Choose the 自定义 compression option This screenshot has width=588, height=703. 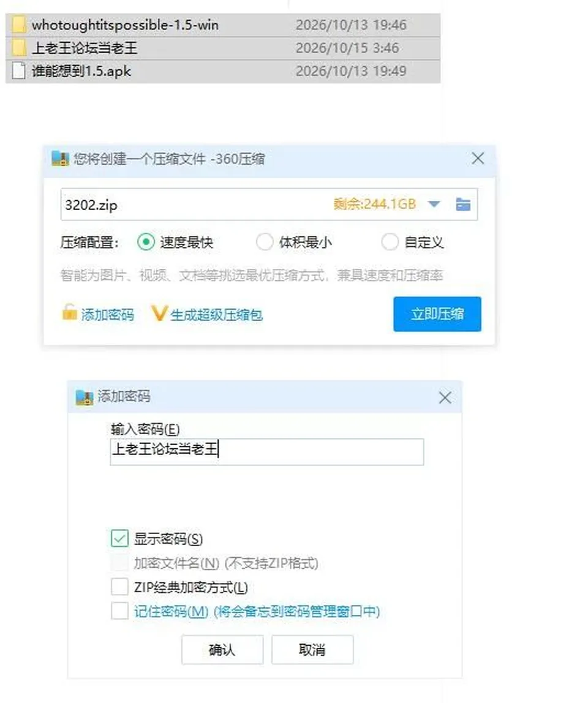[x=390, y=242]
